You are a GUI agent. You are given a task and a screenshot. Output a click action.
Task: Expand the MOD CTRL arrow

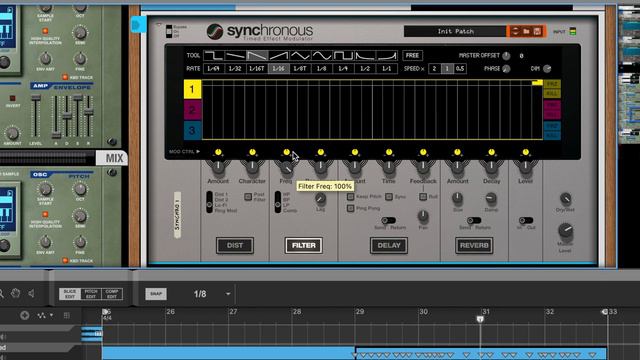[198, 151]
